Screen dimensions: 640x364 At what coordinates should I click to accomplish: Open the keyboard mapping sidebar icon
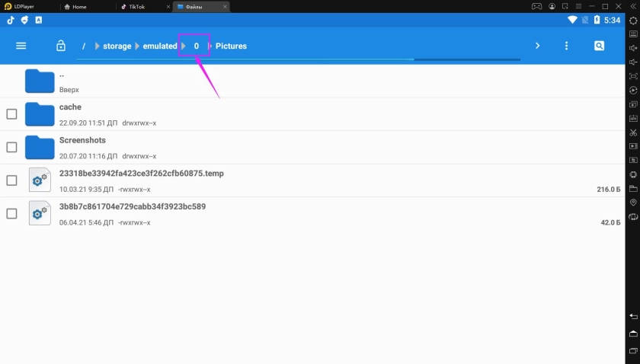(633, 34)
